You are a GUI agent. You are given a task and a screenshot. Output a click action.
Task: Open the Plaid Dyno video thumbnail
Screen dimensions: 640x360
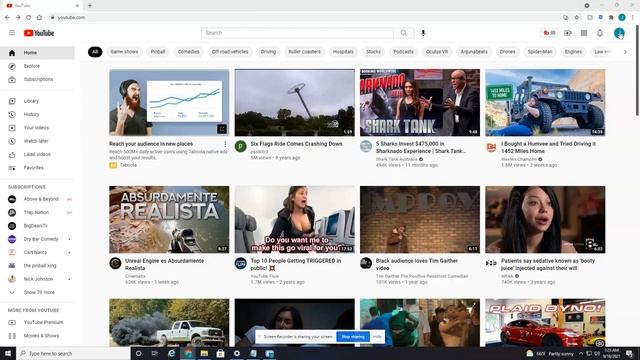coord(545,322)
